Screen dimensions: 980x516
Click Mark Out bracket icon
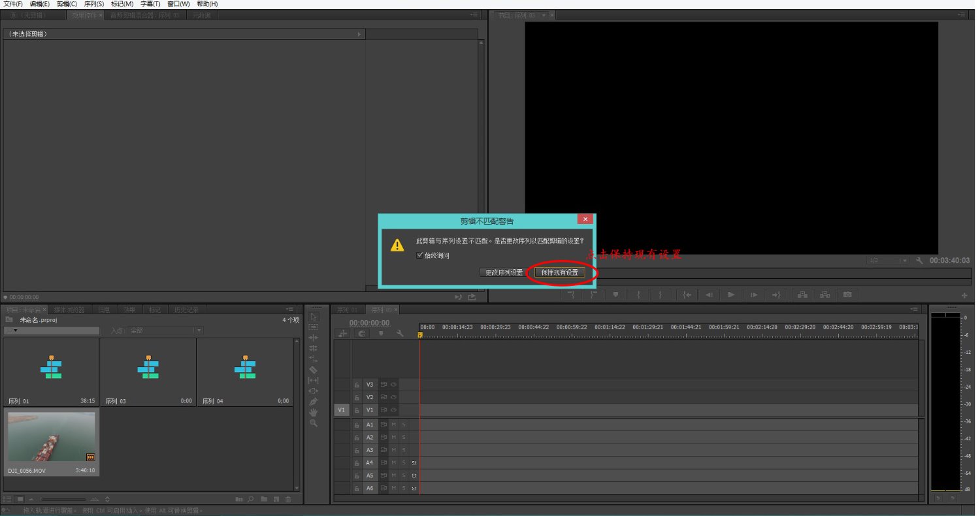pos(661,295)
